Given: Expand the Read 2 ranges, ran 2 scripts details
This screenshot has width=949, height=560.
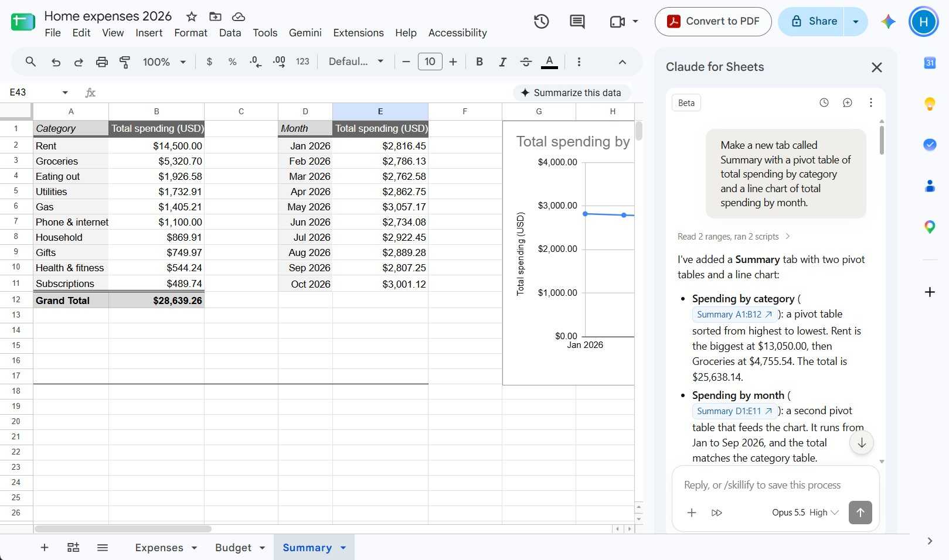Looking at the screenshot, I should pos(734,237).
